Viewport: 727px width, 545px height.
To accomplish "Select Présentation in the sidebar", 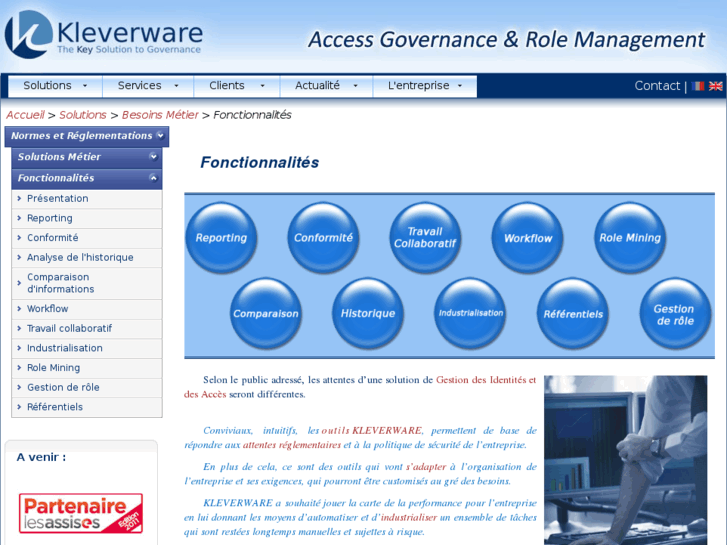I will pyautogui.click(x=87, y=199).
